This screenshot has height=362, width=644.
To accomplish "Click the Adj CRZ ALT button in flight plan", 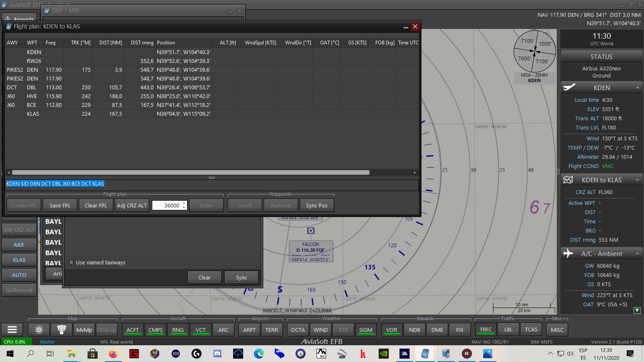I will pyautogui.click(x=132, y=205).
